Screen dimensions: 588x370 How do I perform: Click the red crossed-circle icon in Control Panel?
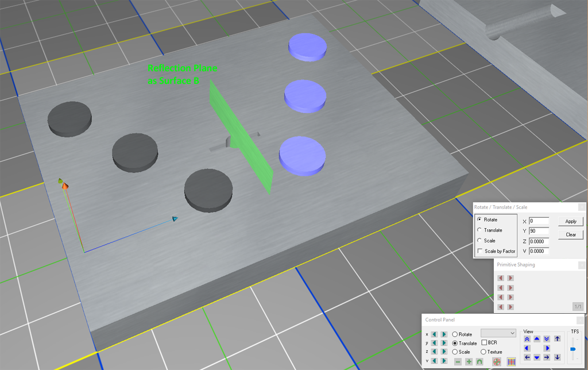tap(497, 361)
